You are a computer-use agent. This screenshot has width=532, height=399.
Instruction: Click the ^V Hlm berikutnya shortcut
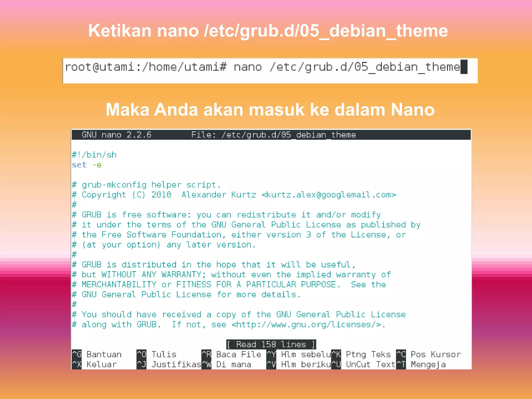point(299,364)
